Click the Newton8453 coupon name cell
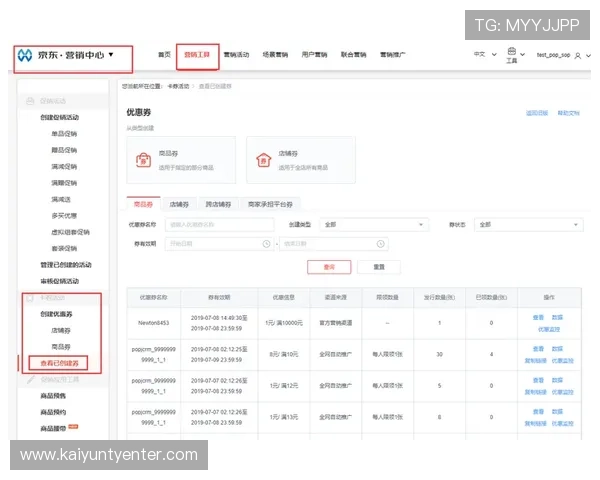Image resolution: width=600 pixels, height=480 pixels. [x=153, y=323]
